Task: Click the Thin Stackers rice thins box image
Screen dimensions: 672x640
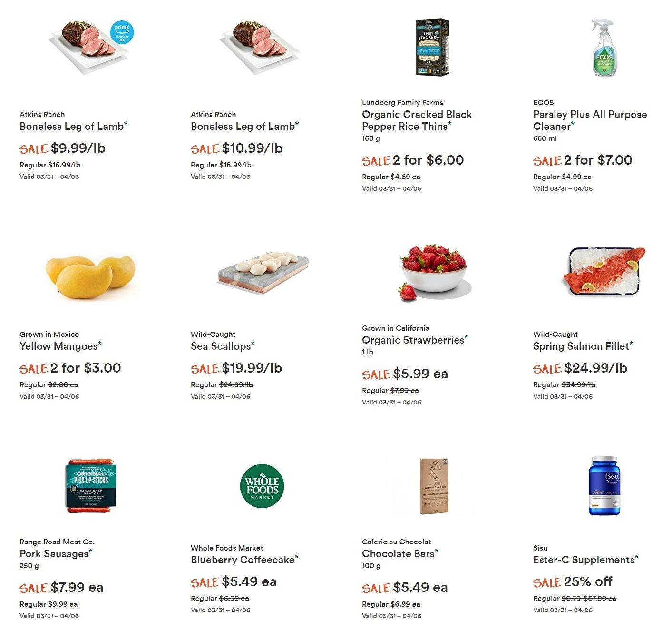Action: (x=432, y=48)
